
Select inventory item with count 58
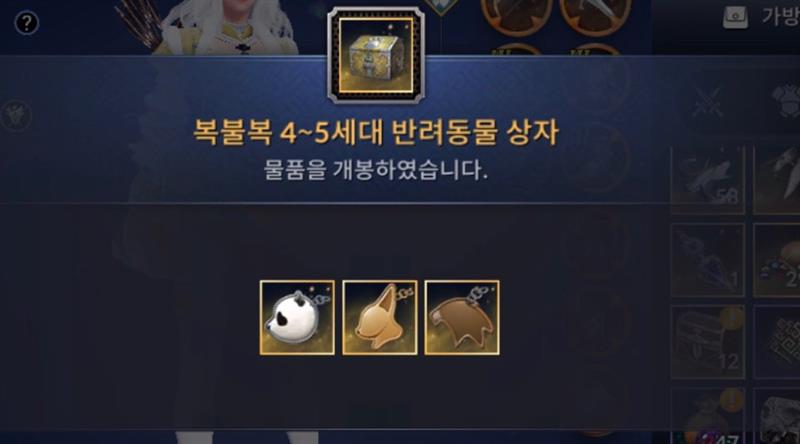(x=708, y=180)
